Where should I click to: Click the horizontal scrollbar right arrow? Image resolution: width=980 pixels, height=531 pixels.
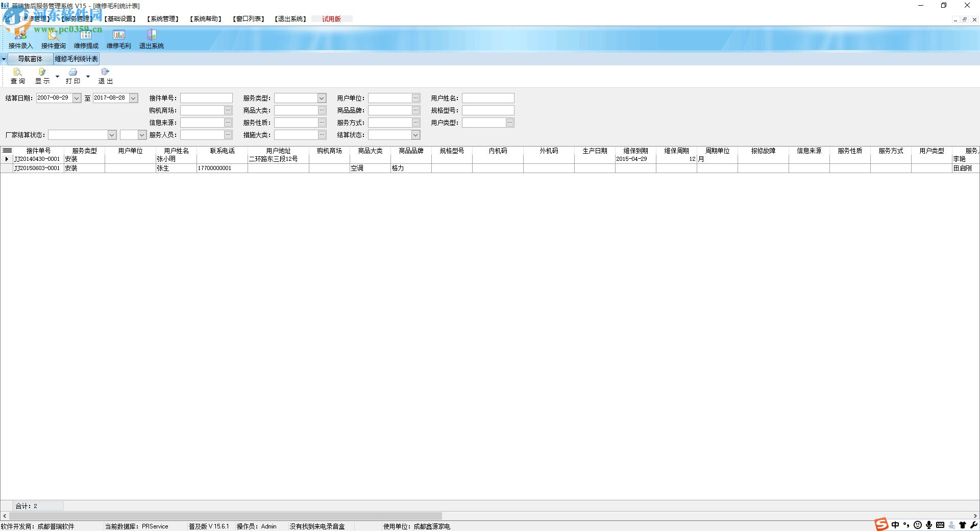click(975, 516)
